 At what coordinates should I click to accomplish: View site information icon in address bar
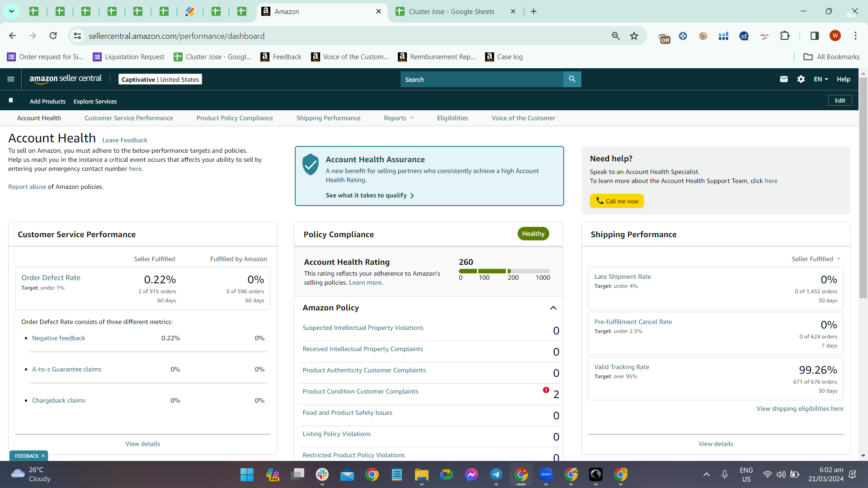point(78,36)
